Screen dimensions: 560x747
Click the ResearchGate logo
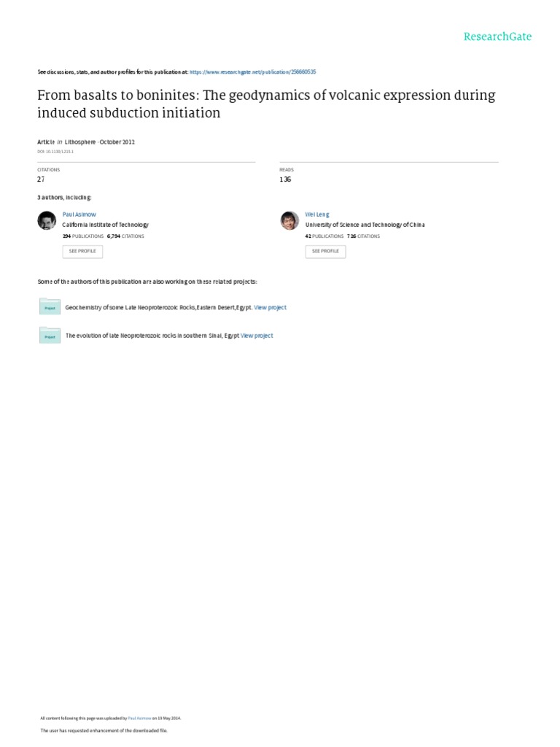tap(498, 36)
